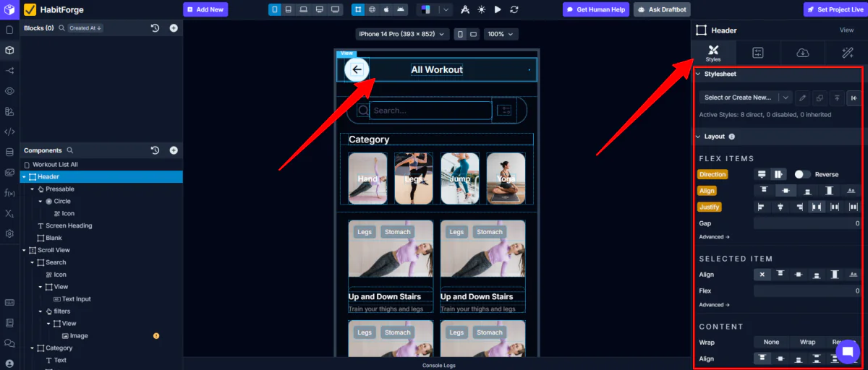Viewport: 868px width, 370px height.
Task: Toggle the Reverse direction switch
Action: [802, 174]
